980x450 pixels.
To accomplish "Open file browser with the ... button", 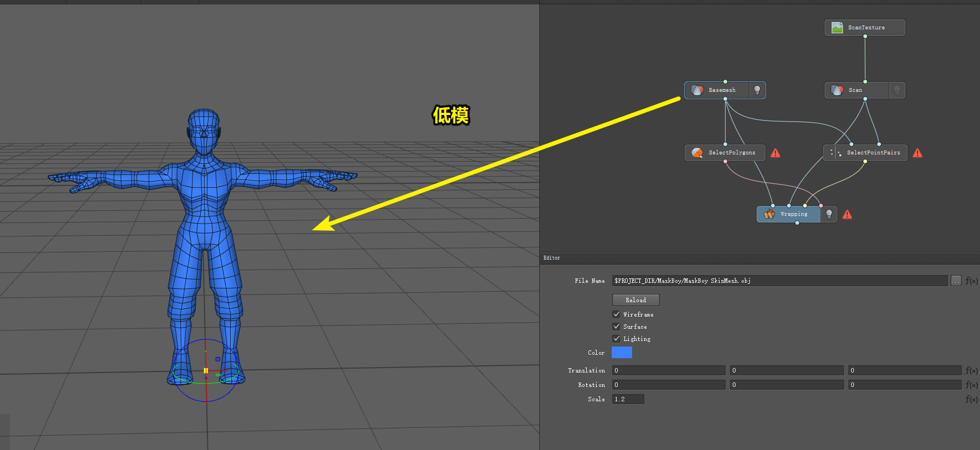I will pos(956,281).
